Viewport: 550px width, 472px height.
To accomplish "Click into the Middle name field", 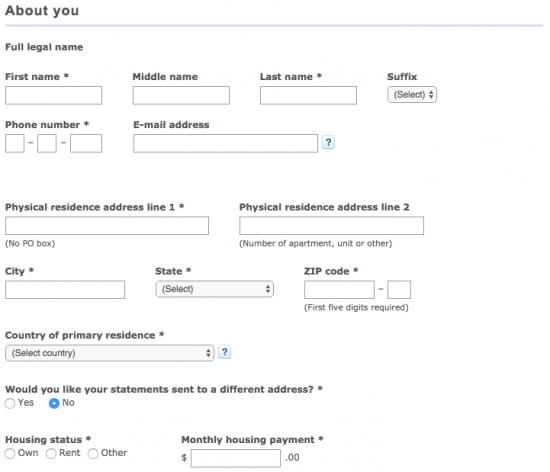I will click(181, 95).
